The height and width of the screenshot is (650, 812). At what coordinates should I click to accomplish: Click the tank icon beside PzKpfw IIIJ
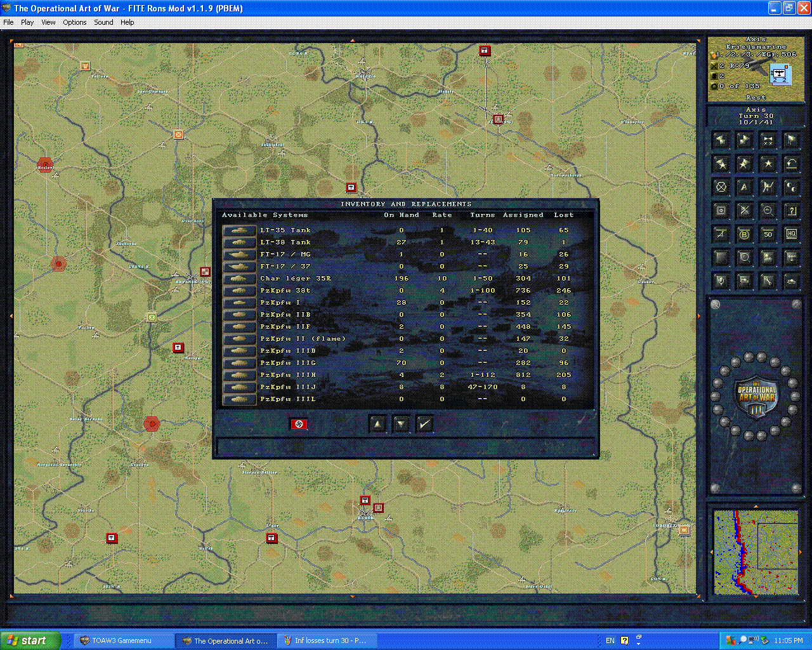[x=239, y=387]
